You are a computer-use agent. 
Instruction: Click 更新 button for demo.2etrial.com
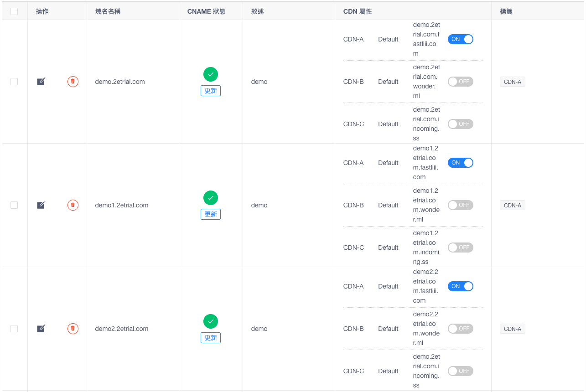[x=211, y=91]
